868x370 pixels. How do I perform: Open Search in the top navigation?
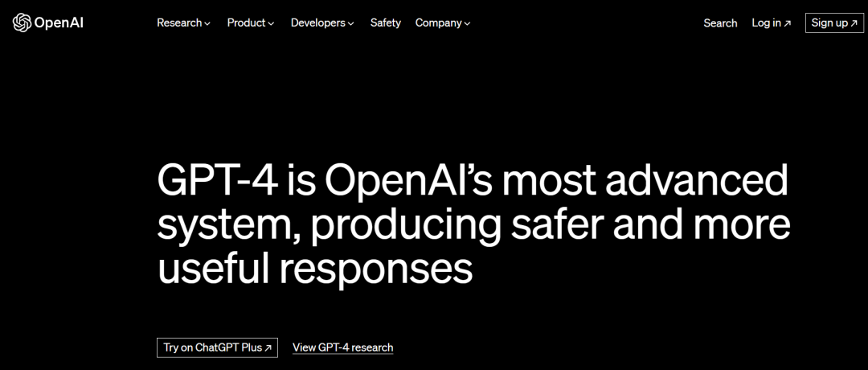(x=720, y=23)
